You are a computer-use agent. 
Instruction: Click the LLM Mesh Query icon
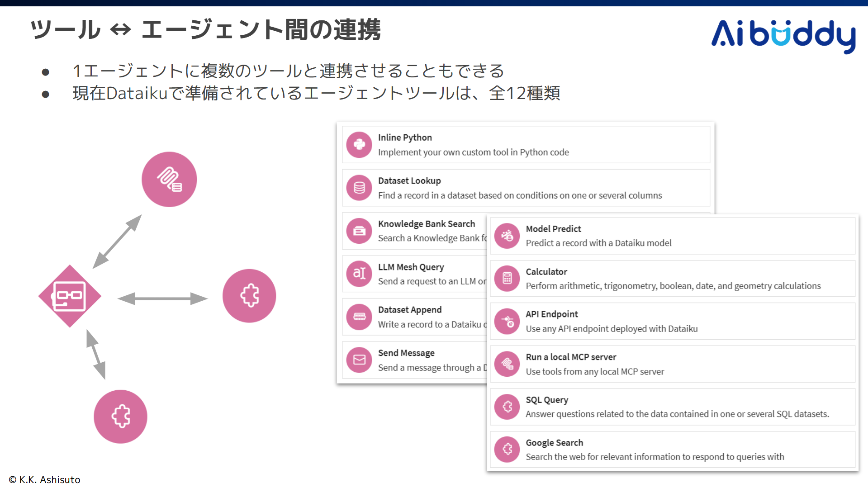(x=359, y=274)
